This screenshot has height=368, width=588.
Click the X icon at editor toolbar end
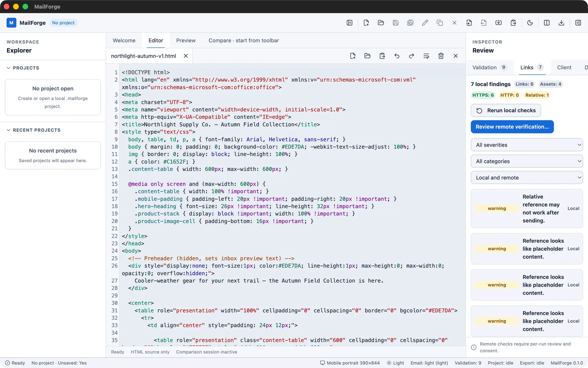click(x=456, y=56)
